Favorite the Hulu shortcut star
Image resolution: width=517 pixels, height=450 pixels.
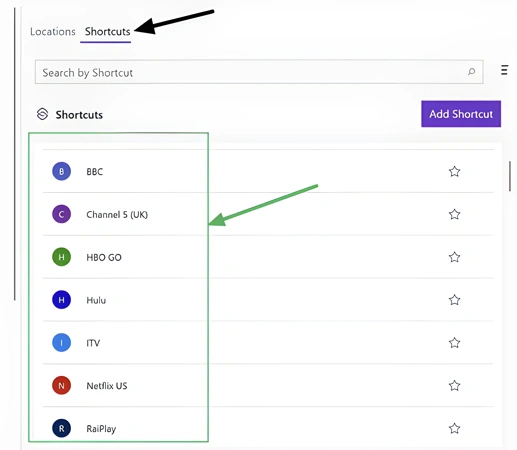click(454, 300)
